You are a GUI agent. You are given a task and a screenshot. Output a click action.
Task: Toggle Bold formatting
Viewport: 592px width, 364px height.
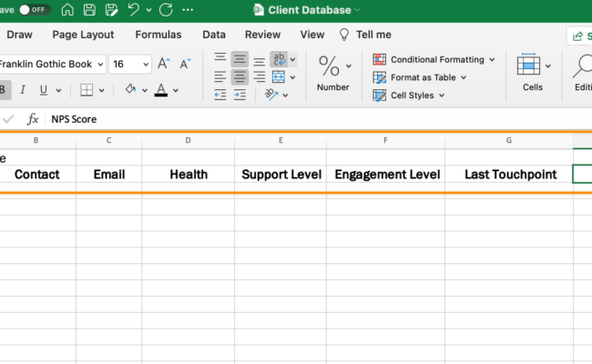coord(4,90)
